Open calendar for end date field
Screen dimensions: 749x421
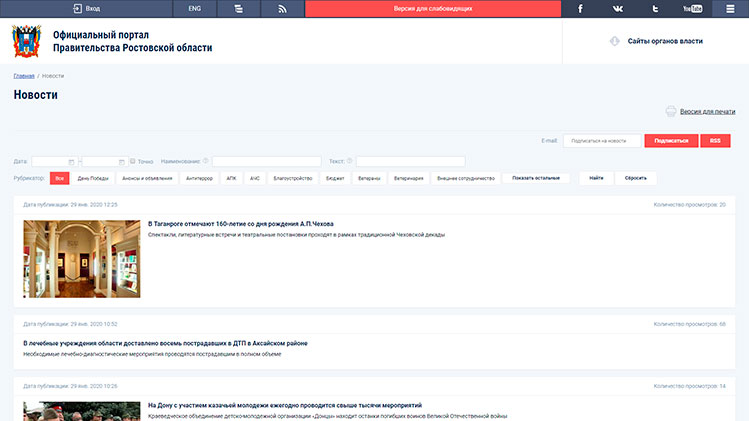pos(121,162)
